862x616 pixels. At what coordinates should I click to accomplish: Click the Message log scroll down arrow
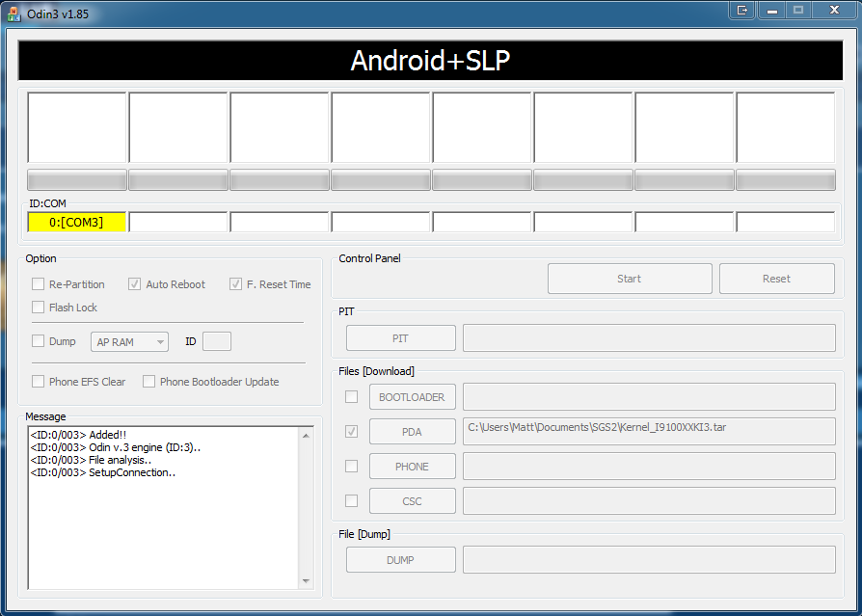pos(307,581)
